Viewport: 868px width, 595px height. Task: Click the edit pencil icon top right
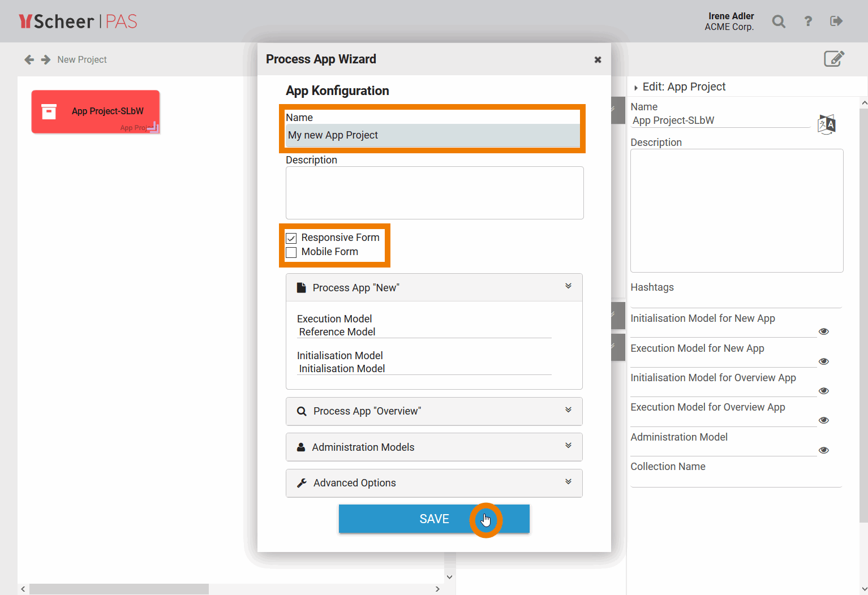[833, 59]
